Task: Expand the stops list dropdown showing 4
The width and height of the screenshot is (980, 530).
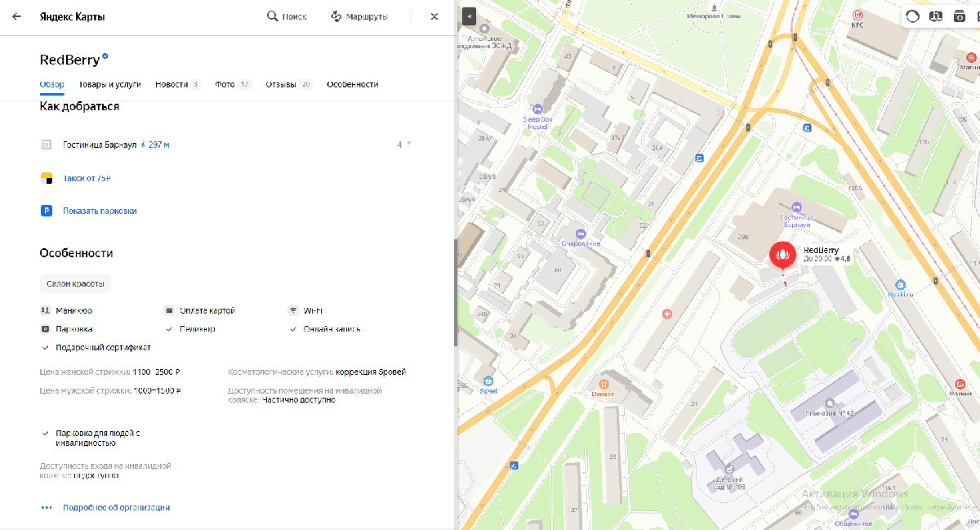Action: pyautogui.click(x=404, y=144)
